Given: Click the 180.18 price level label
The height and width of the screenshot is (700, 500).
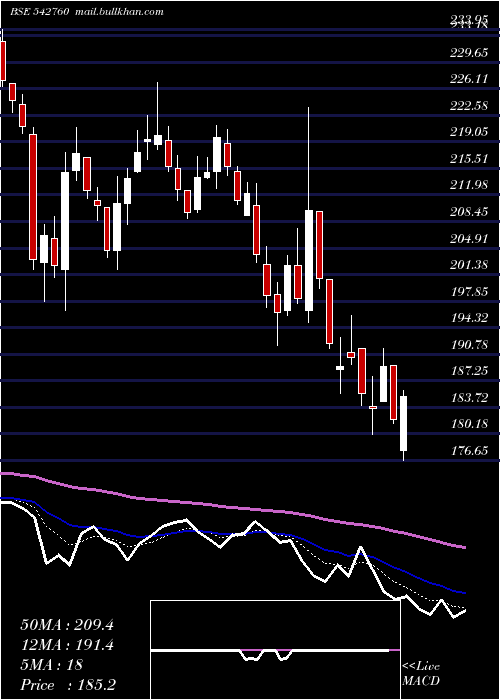Looking at the screenshot, I should pyautogui.click(x=469, y=424).
